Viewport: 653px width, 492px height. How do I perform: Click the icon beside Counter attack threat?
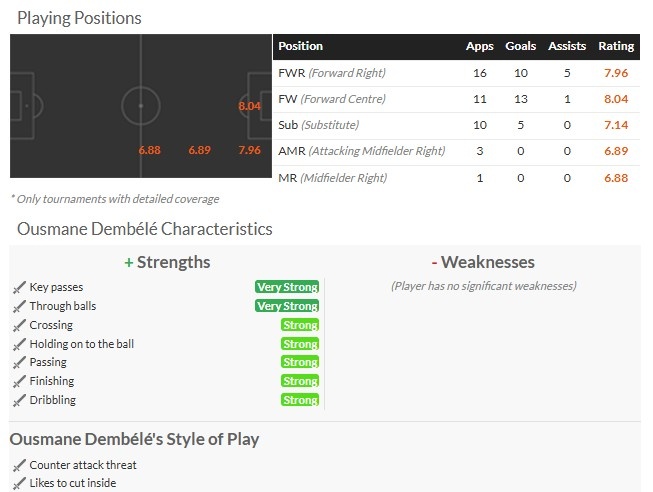point(18,465)
